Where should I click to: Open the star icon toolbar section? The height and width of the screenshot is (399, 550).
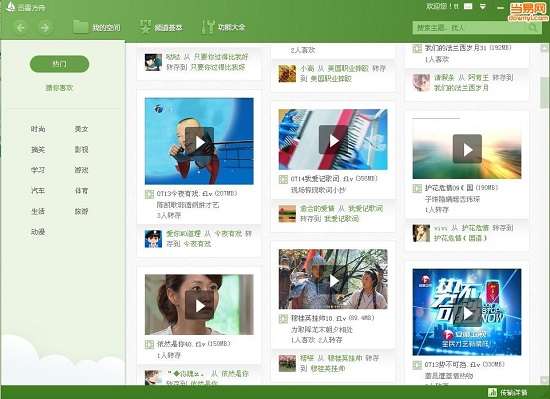tap(145, 27)
